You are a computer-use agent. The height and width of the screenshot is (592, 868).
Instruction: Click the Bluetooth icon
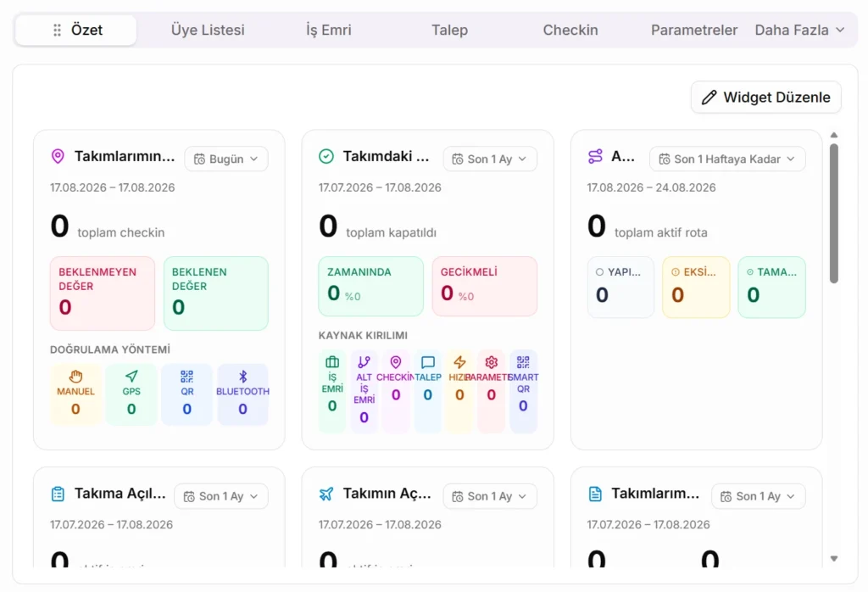[x=242, y=377]
